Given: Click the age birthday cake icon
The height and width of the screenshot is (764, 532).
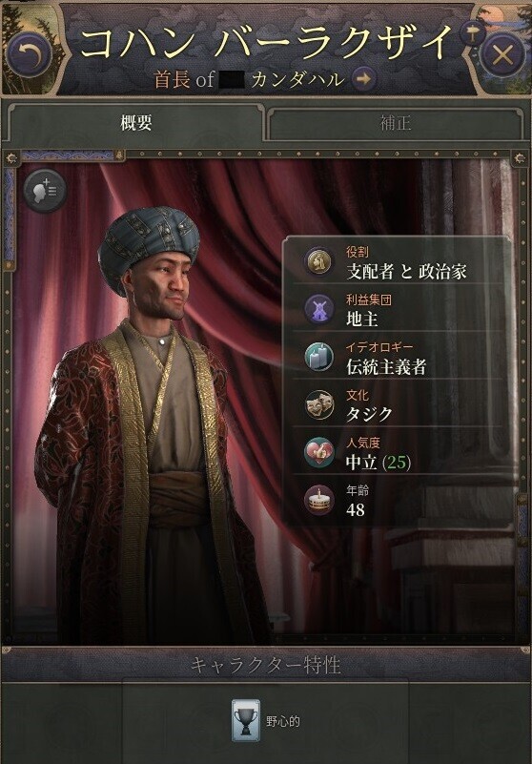Looking at the screenshot, I should (x=319, y=500).
